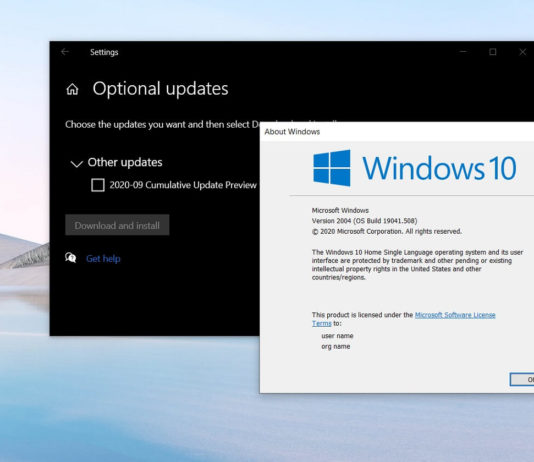The image size is (534, 462).
Task: Click the 'user name' licensee text
Action: pos(337,336)
